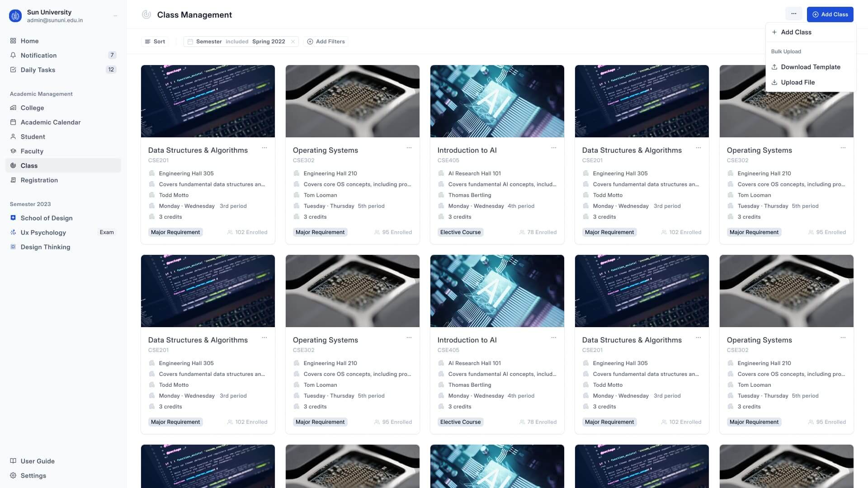Click the blue Add Class button
The height and width of the screenshot is (488, 868).
[x=830, y=14]
